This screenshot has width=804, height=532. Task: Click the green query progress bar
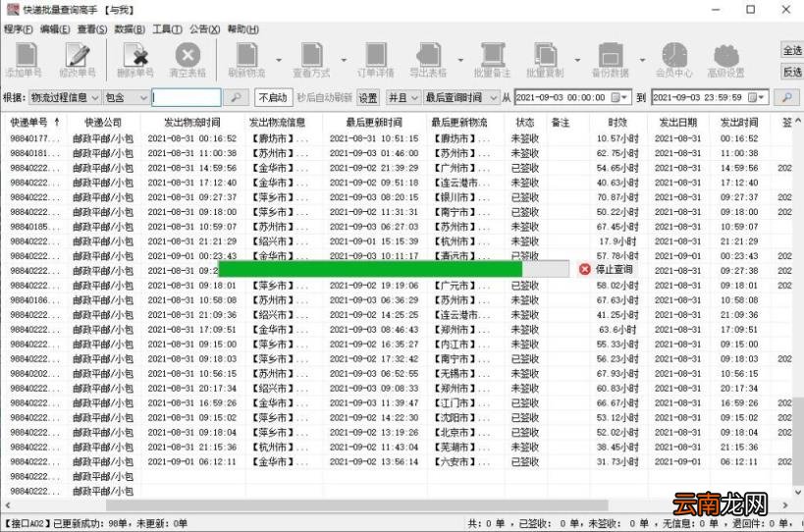point(370,269)
